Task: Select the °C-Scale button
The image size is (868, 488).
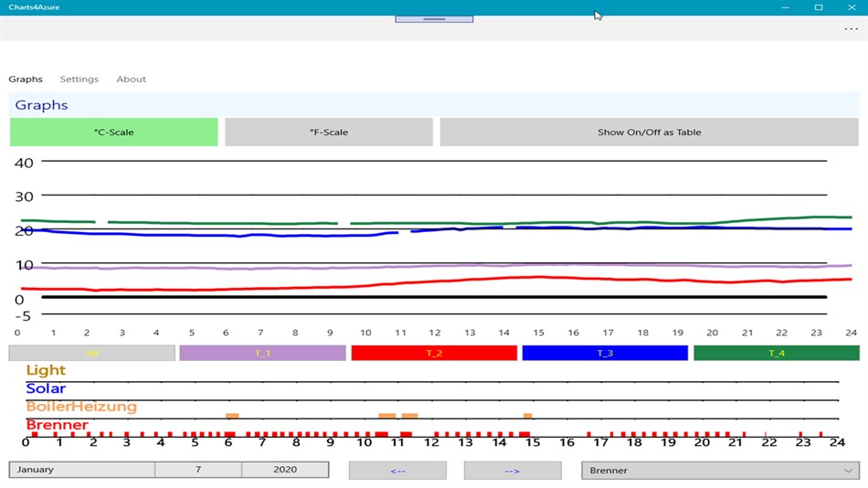Action: click(x=114, y=132)
